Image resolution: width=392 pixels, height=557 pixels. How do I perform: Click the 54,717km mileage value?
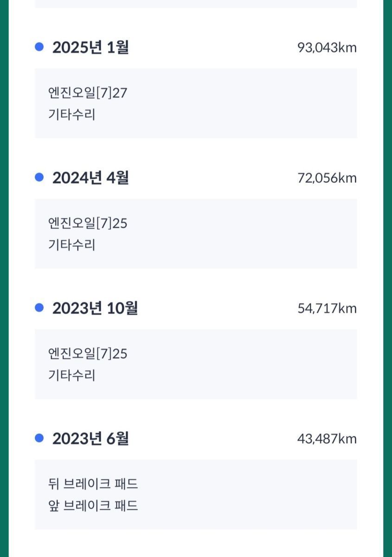(327, 308)
